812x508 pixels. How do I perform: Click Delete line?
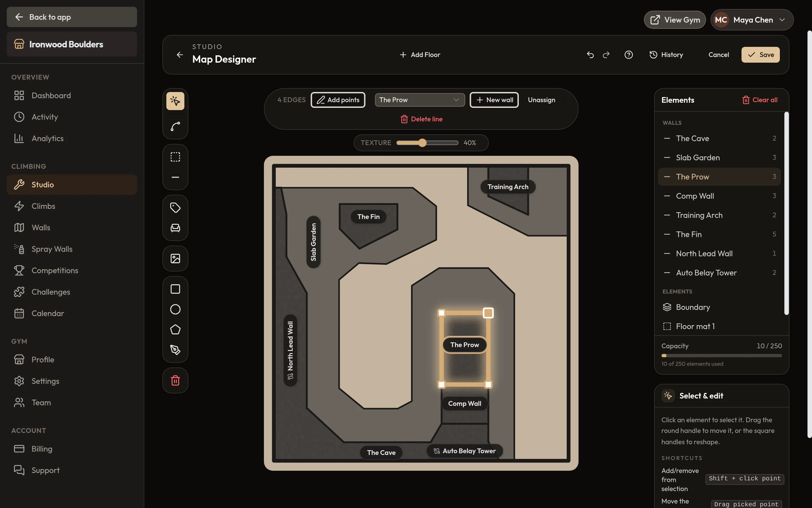pos(421,119)
